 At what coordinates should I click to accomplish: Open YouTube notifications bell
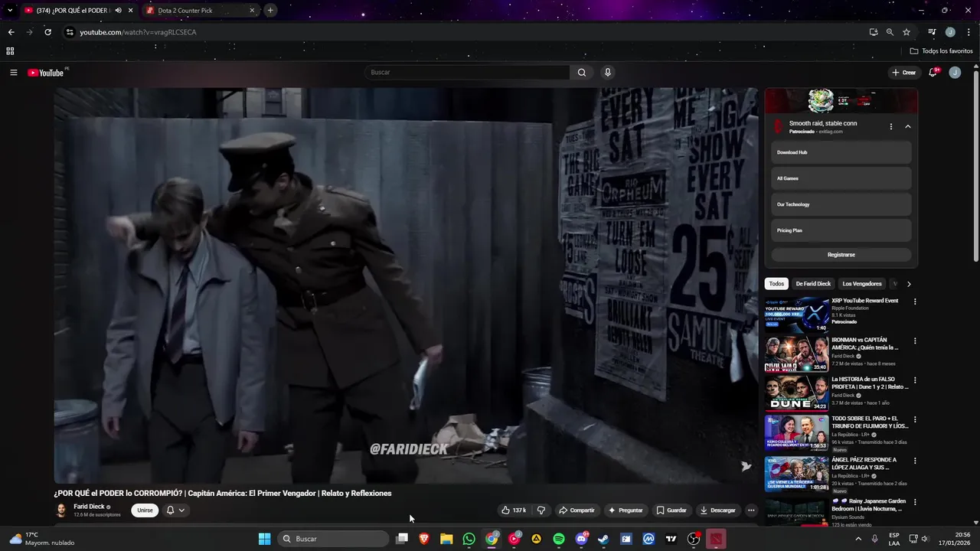(933, 73)
